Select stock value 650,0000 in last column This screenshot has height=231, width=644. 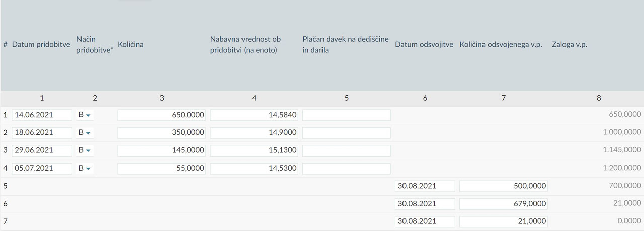point(625,115)
